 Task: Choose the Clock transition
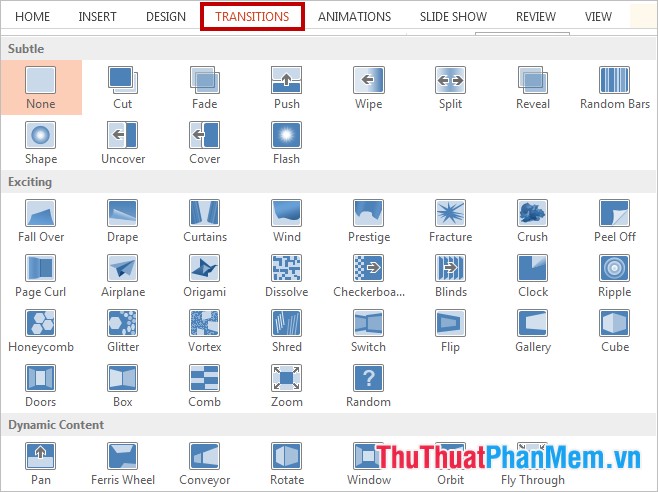533,276
